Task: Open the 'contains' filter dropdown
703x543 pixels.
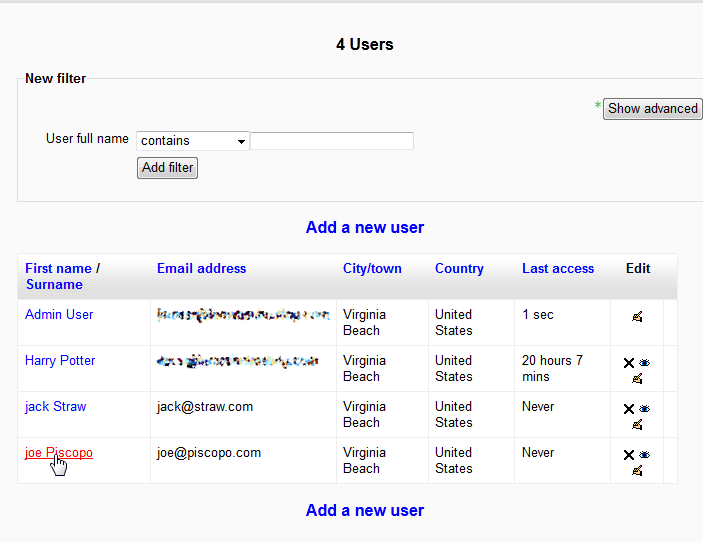Action: (193, 141)
